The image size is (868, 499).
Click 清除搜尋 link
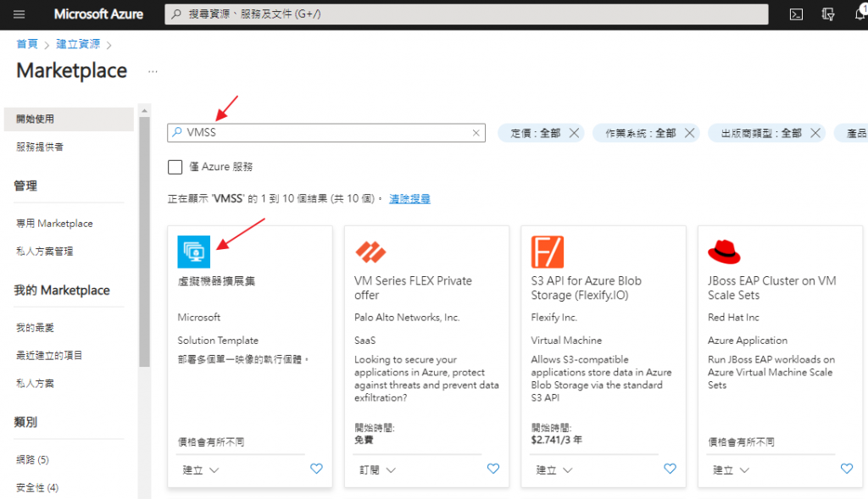(409, 198)
